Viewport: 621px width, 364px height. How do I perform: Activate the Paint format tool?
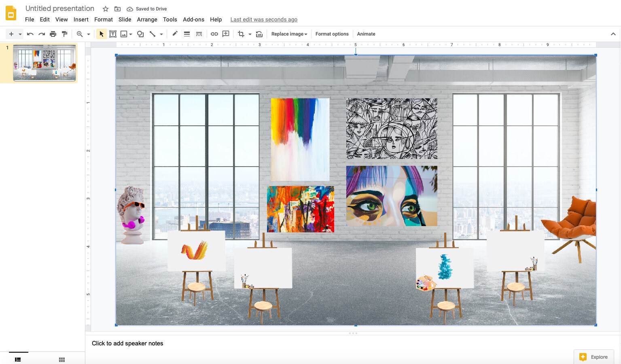pos(65,34)
